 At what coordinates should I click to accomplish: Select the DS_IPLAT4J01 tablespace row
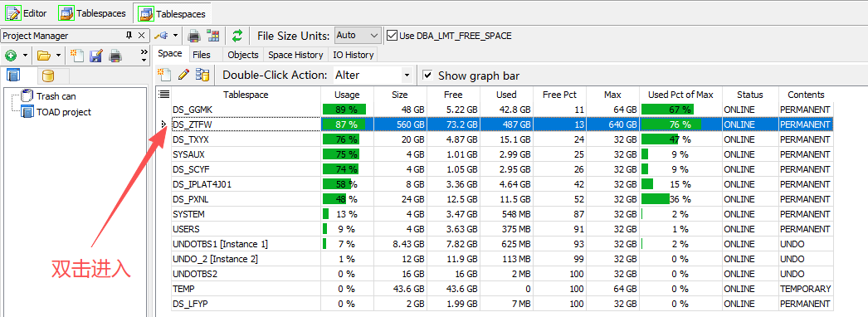point(501,184)
